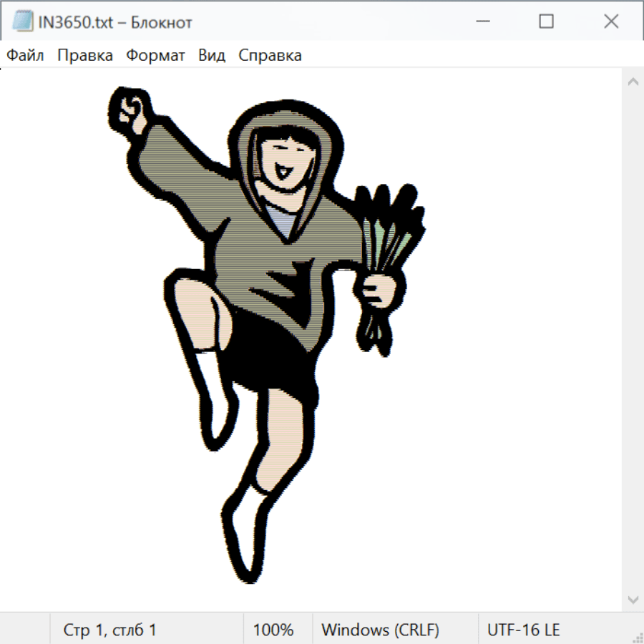The image size is (644, 644).
Task: Open the Справка menu
Action: point(270,56)
